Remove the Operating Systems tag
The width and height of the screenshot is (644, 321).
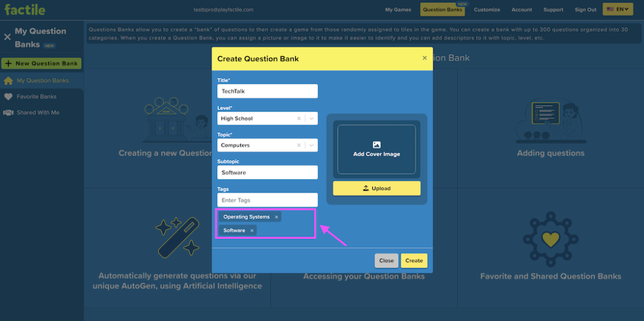pos(276,217)
